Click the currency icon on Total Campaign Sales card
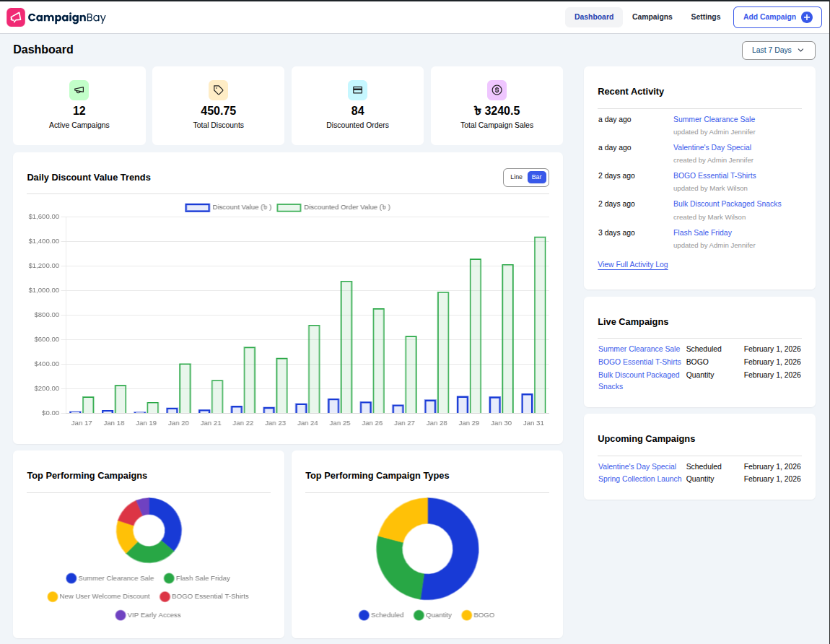The width and height of the screenshot is (830, 644). pyautogui.click(x=497, y=90)
